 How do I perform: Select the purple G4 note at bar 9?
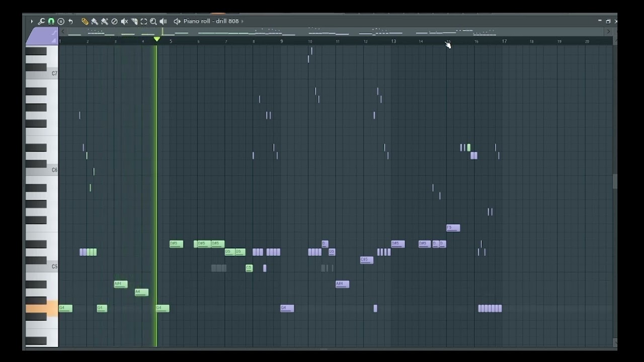click(287, 308)
